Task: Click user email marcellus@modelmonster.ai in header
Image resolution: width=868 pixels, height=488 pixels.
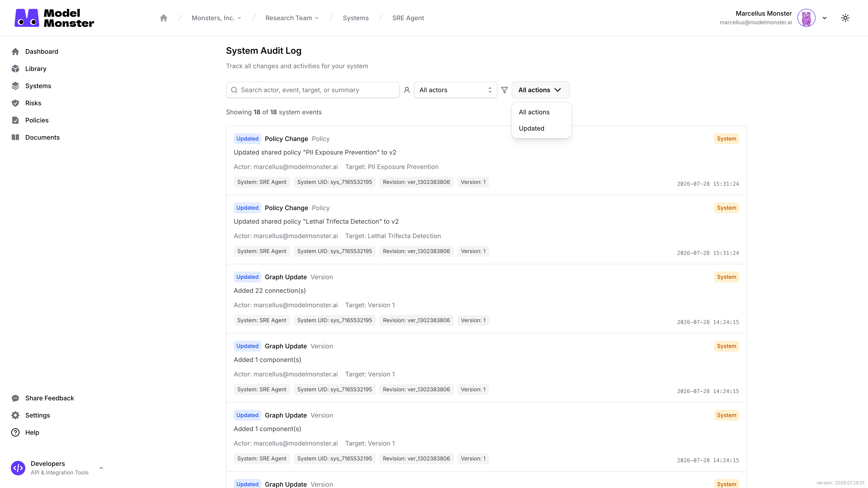Action: tap(755, 23)
